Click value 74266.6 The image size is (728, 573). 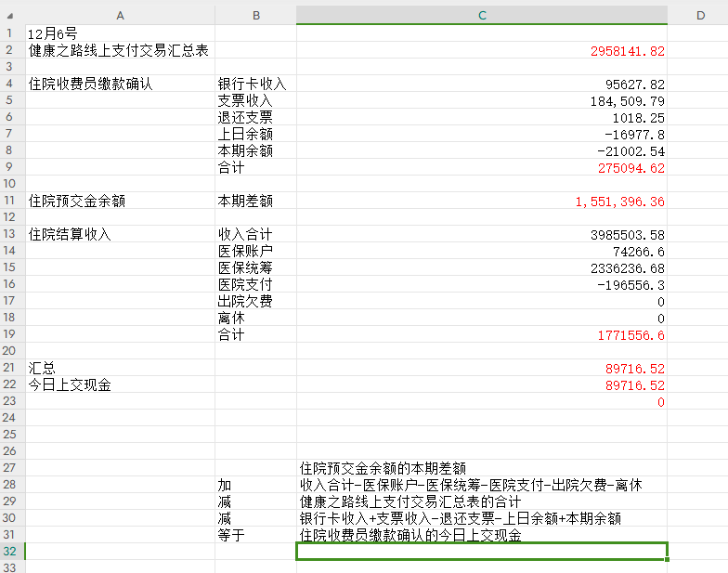(x=639, y=251)
